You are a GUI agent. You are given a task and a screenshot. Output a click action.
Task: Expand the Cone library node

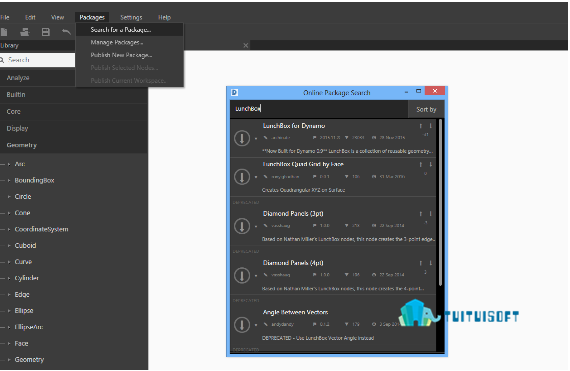pyautogui.click(x=9, y=213)
